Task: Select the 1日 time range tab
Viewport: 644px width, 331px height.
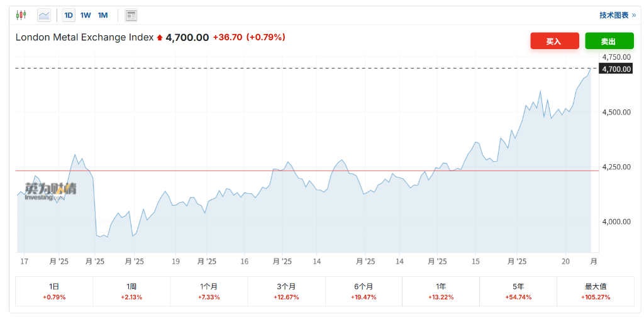Action: 54,291
